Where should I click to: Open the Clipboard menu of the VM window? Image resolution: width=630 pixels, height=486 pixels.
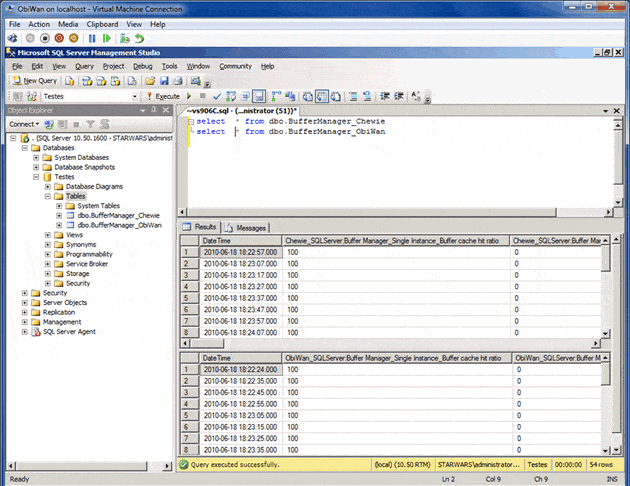point(102,25)
